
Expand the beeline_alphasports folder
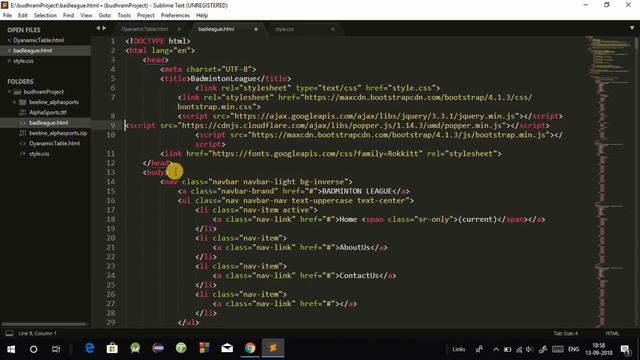click(x=15, y=102)
